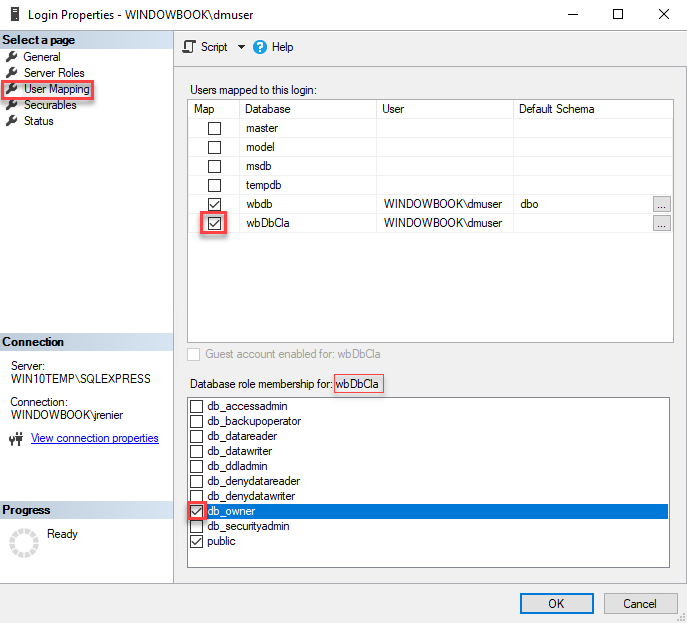Click the Script toolbar icon
The image size is (687, 623).
(189, 47)
